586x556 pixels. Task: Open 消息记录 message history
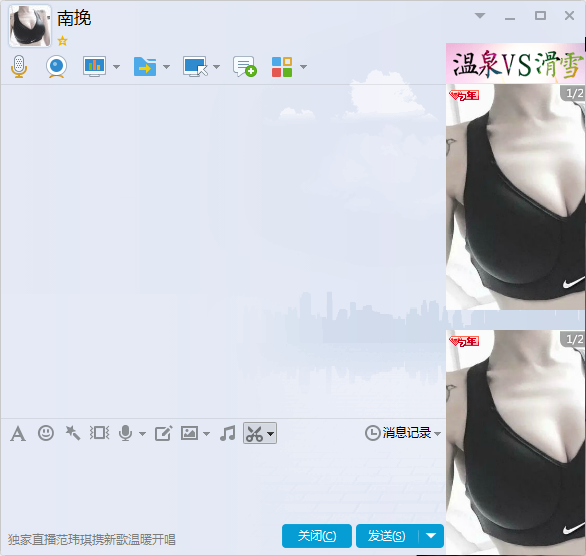[x=398, y=433]
